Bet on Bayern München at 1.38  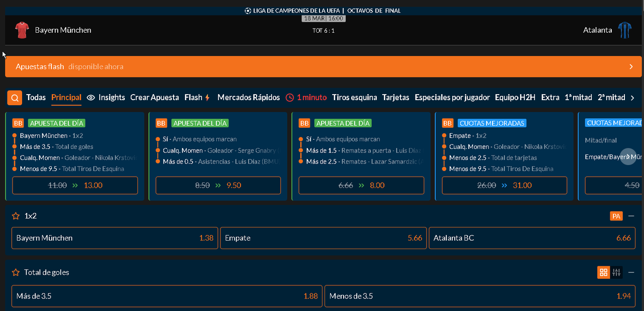coord(115,238)
